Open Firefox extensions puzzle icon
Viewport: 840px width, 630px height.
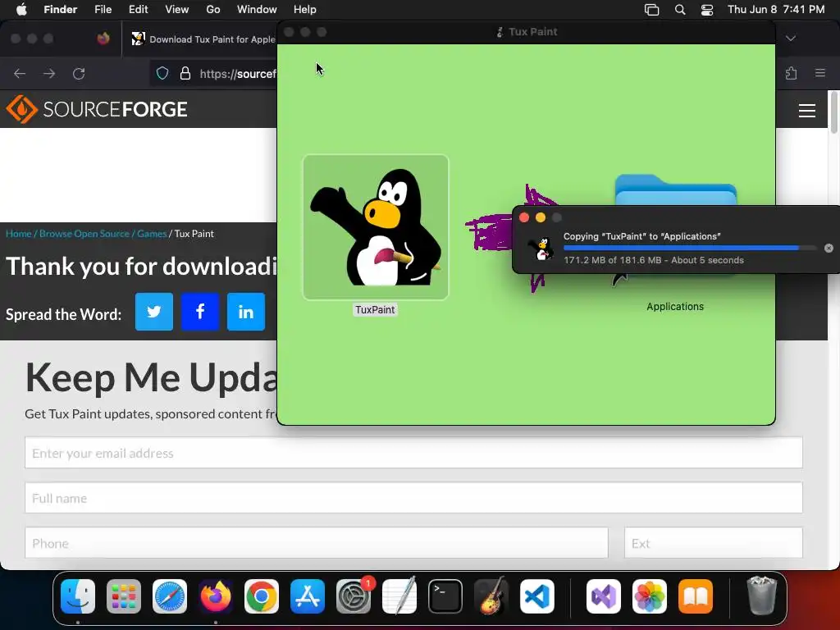point(792,73)
